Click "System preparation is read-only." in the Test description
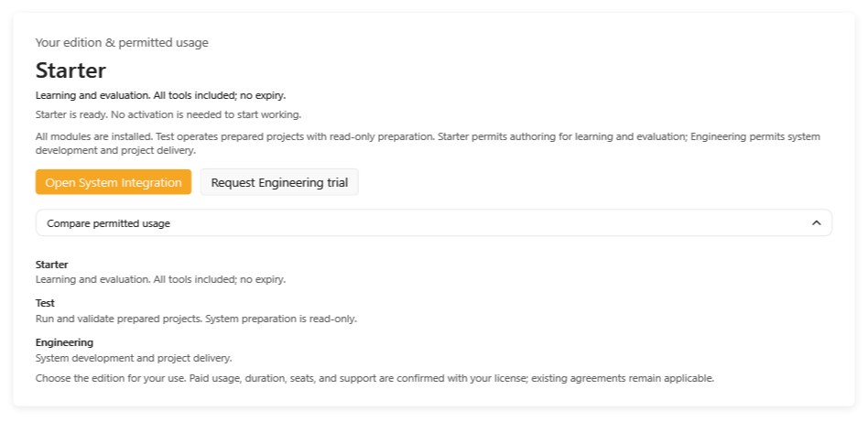This screenshot has width=868, height=422. click(x=281, y=319)
